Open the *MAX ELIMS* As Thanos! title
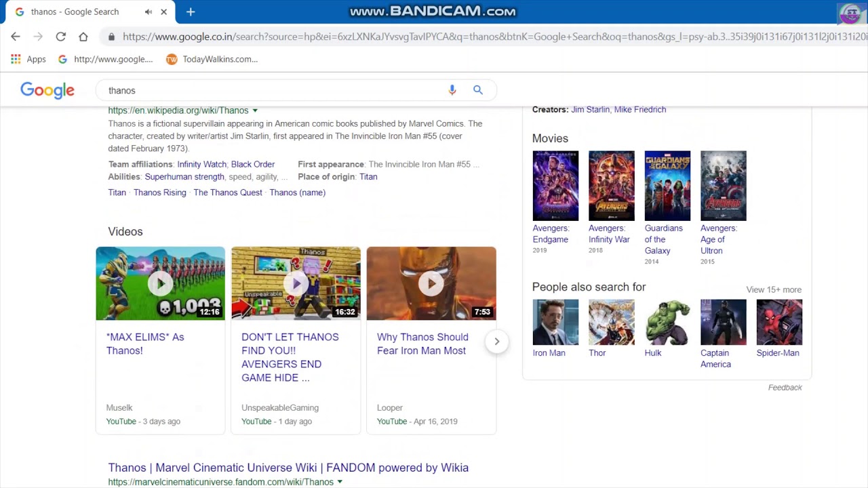868x488 pixels. (x=145, y=344)
